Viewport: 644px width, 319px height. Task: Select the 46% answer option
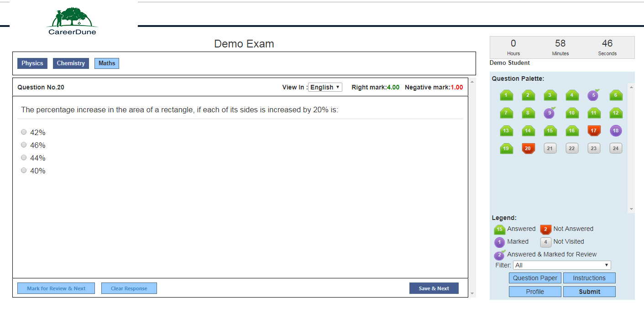pos(24,145)
